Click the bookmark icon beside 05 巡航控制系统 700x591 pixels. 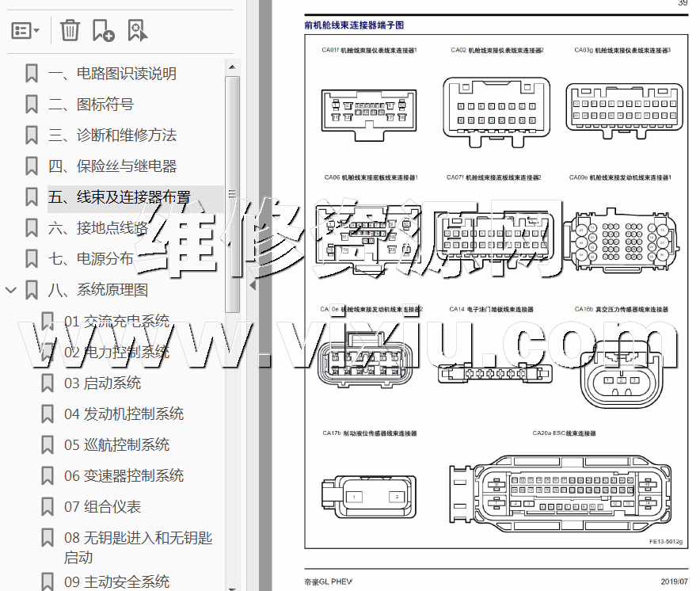(x=48, y=444)
